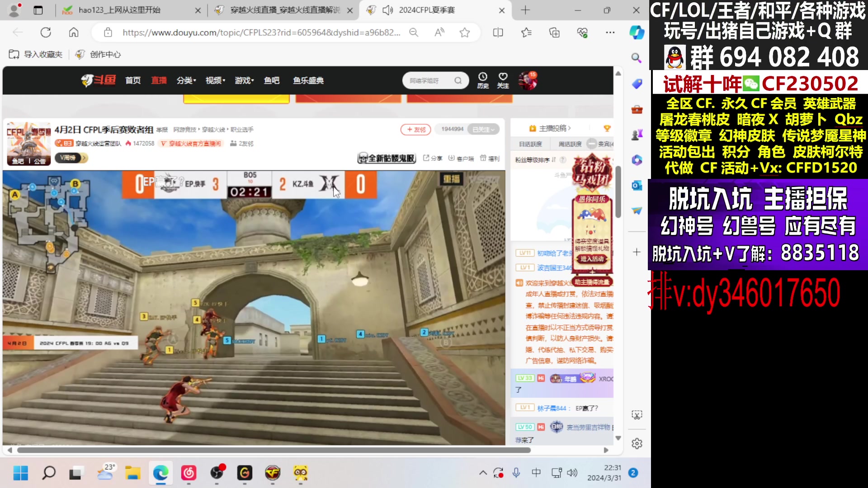868x488 pixels.
Task: Click the browser back arrow
Action: coord(18,33)
